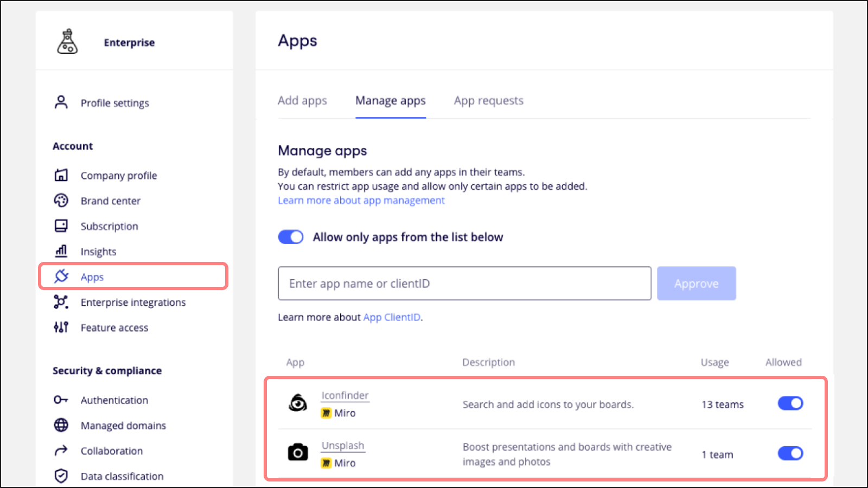Click the Enterprise integrations network icon

click(x=61, y=302)
